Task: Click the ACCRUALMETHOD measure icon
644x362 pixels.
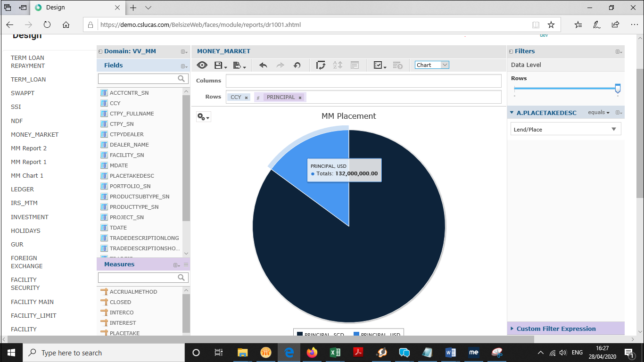Action: [104, 292]
